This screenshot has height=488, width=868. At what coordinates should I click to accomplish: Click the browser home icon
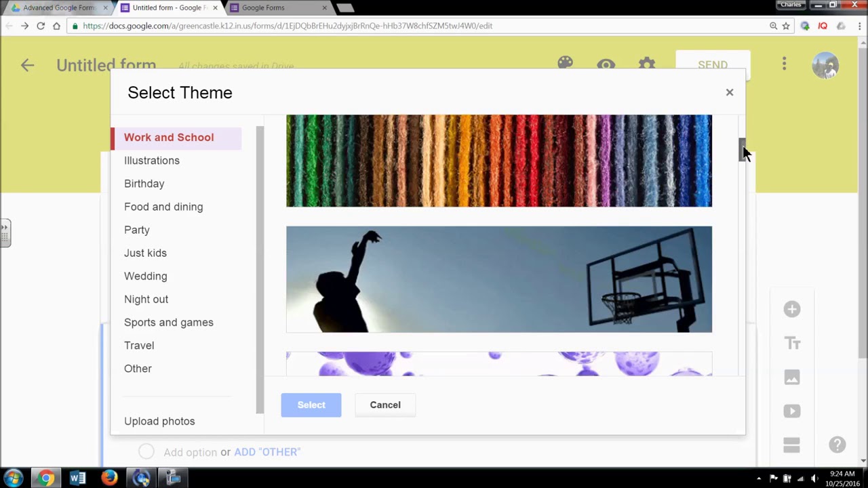56,26
